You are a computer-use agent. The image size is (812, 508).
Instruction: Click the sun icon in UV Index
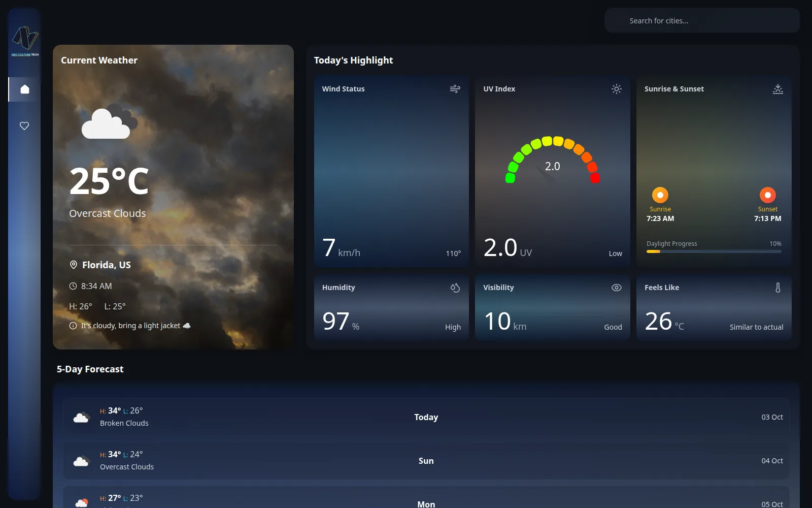[x=616, y=89]
